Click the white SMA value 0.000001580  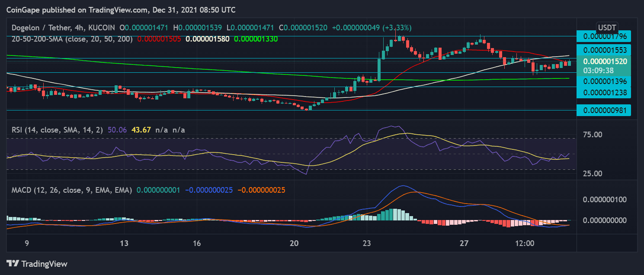207,39
